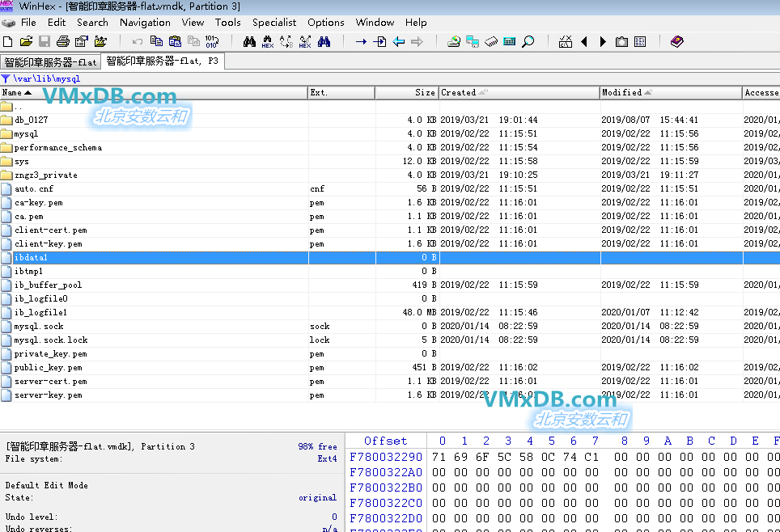Click the grey Forward arrow icon
Image resolution: width=780 pixels, height=532 pixels.
(417, 42)
